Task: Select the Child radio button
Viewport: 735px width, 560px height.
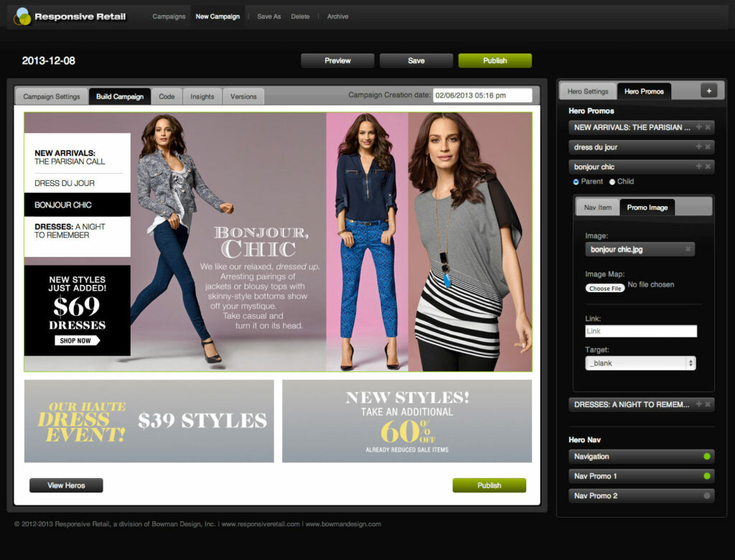Action: tap(612, 182)
